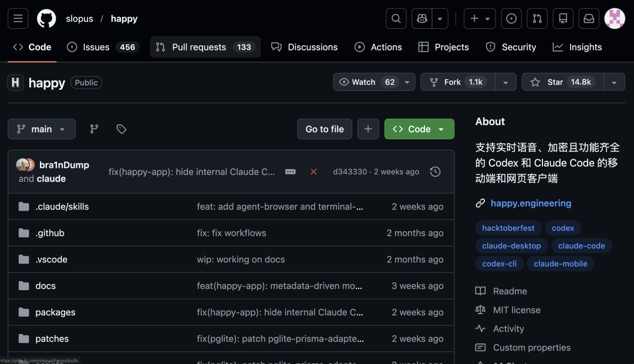Open the search magnifier icon
Image resolution: width=634 pixels, height=364 pixels.
coord(396,19)
